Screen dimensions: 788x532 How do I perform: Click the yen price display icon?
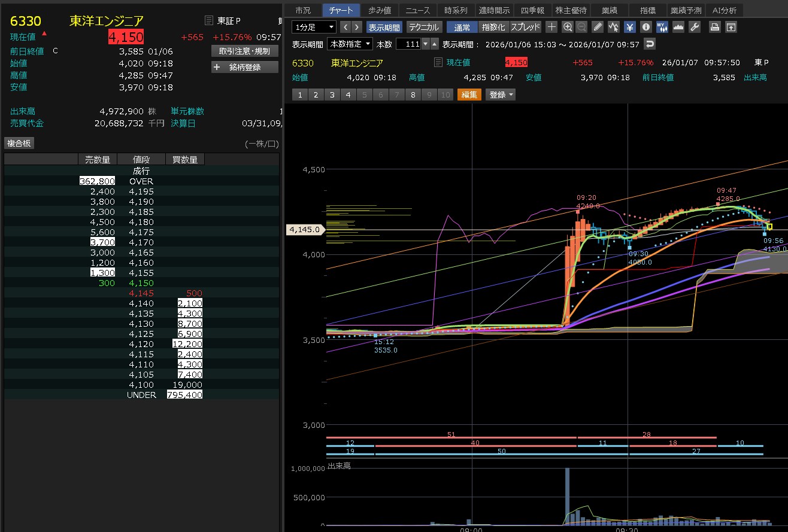630,27
